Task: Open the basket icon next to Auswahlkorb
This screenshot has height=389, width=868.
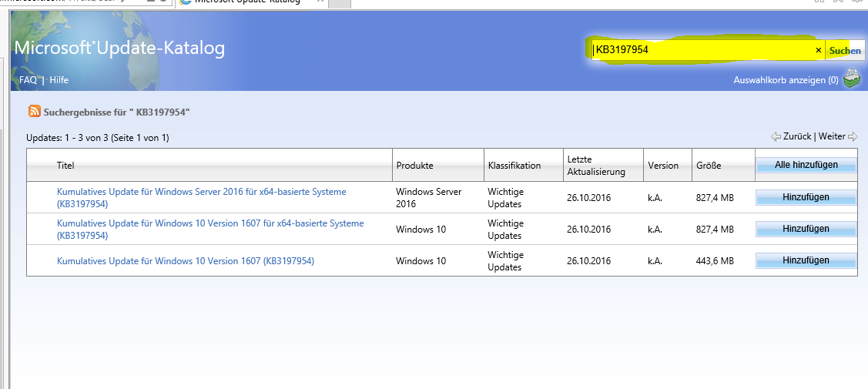Action: click(x=851, y=79)
